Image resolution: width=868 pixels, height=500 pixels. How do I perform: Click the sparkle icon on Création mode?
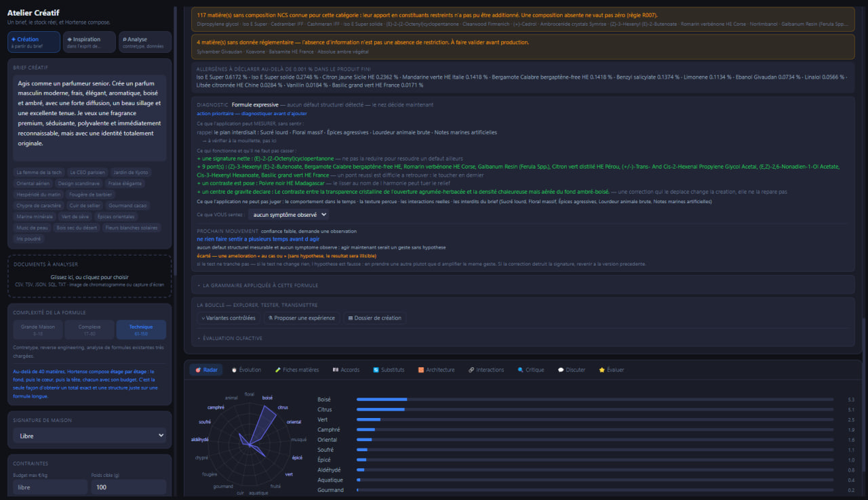pyautogui.click(x=14, y=39)
